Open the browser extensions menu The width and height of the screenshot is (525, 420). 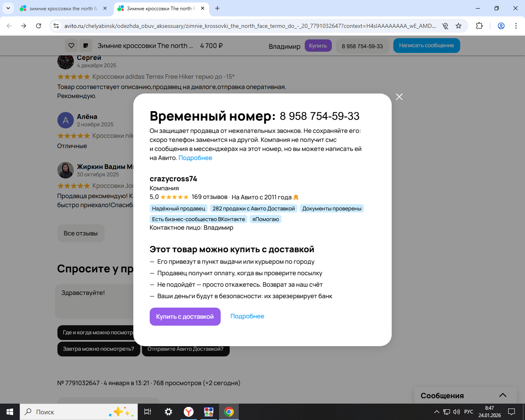(x=479, y=26)
